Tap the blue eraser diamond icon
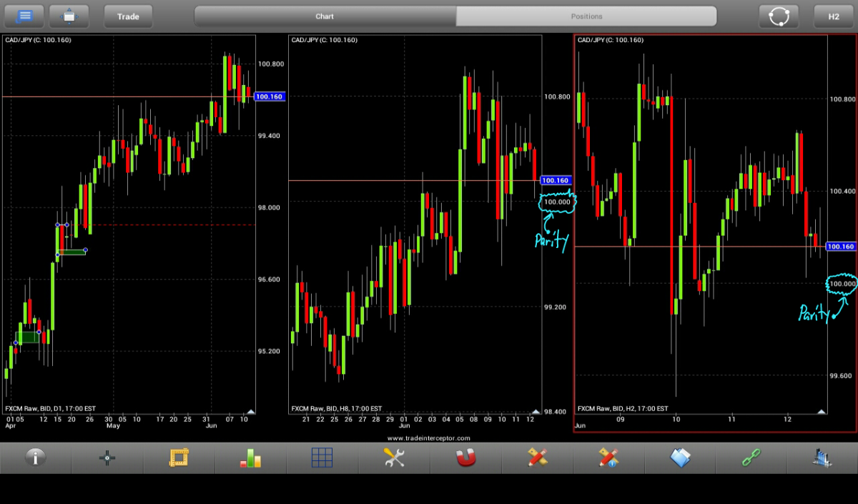858x504 pixels. (680, 458)
